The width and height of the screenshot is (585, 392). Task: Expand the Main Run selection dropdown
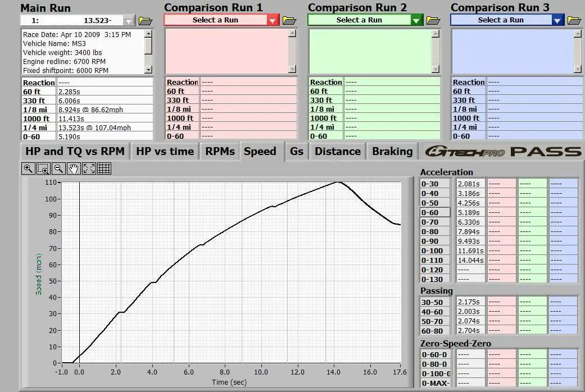click(129, 21)
